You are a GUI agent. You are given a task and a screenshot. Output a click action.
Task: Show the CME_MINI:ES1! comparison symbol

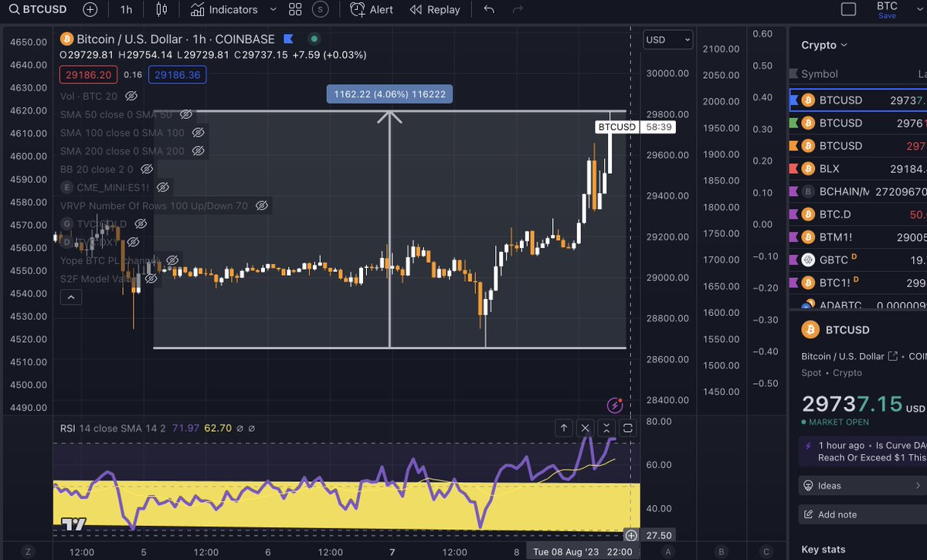tap(162, 187)
